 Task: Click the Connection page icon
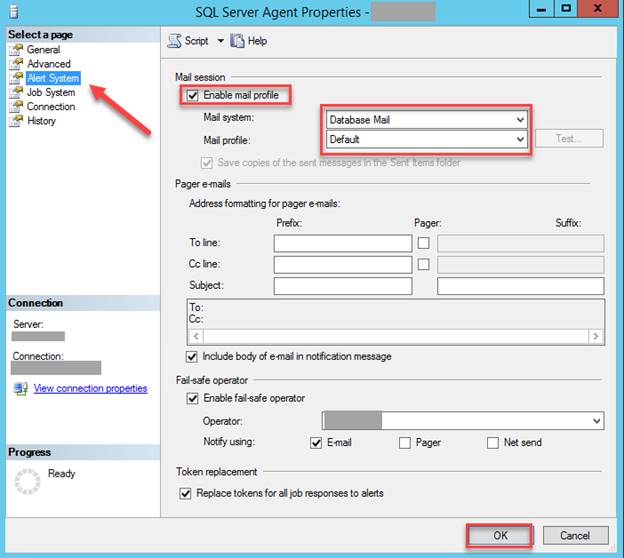tap(16, 107)
